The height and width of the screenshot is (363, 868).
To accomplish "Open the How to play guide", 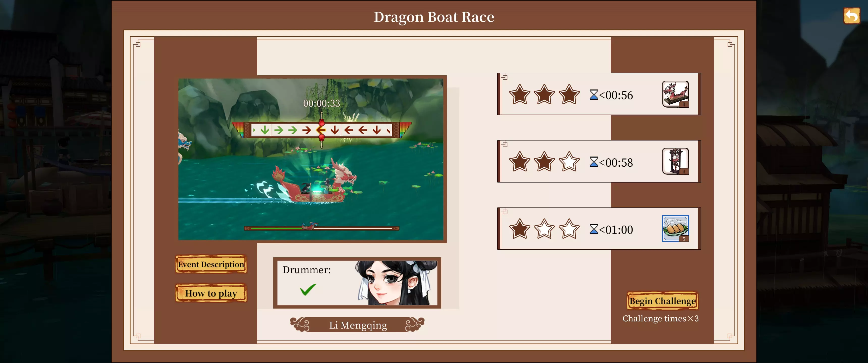I will tap(211, 293).
